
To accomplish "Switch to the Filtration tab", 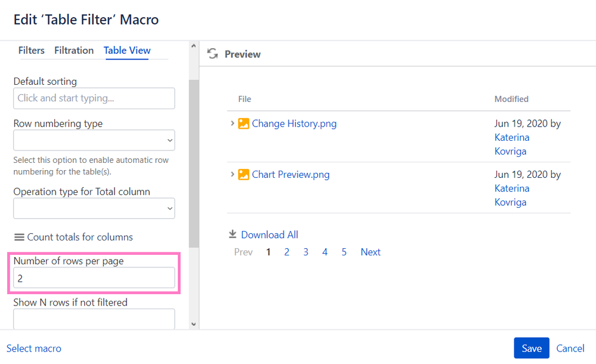I will 74,51.
